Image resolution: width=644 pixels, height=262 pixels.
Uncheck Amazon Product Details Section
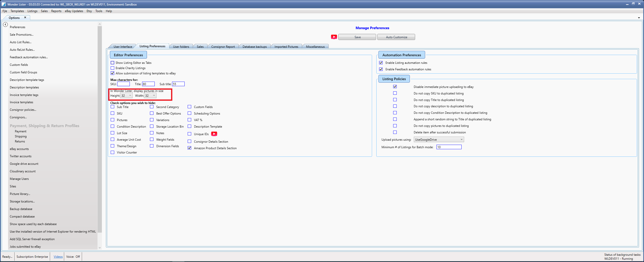189,148
